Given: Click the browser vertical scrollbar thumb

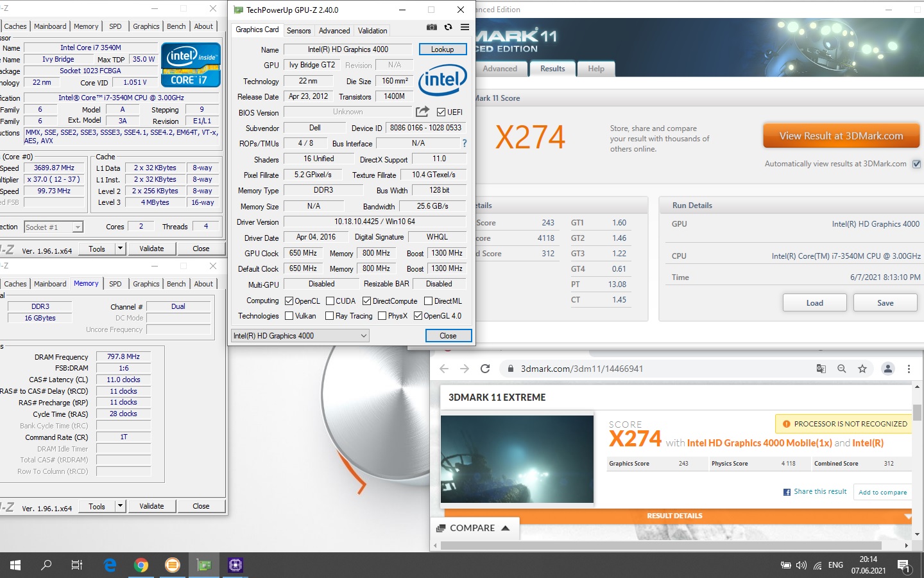Looking at the screenshot, I should point(917,412).
